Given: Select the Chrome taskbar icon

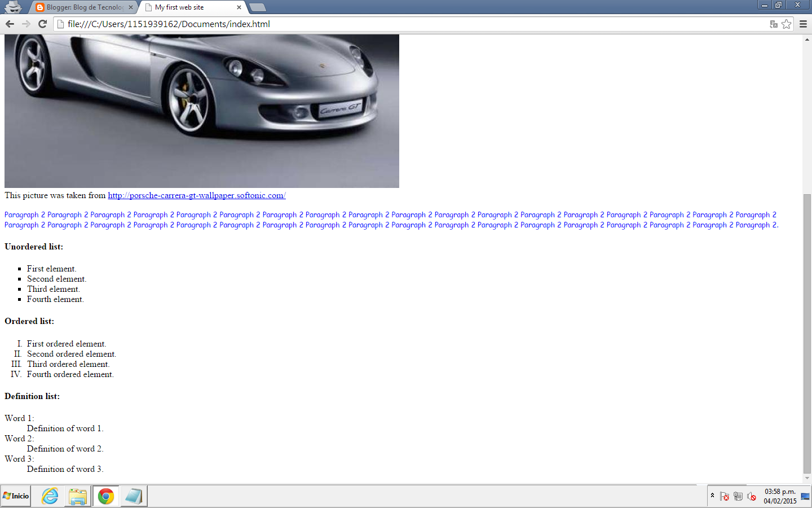Looking at the screenshot, I should click(105, 496).
